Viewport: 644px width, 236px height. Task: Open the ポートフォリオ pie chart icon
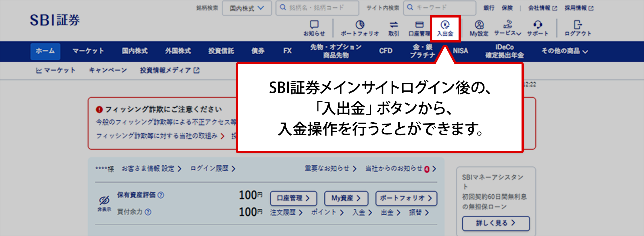(360, 28)
